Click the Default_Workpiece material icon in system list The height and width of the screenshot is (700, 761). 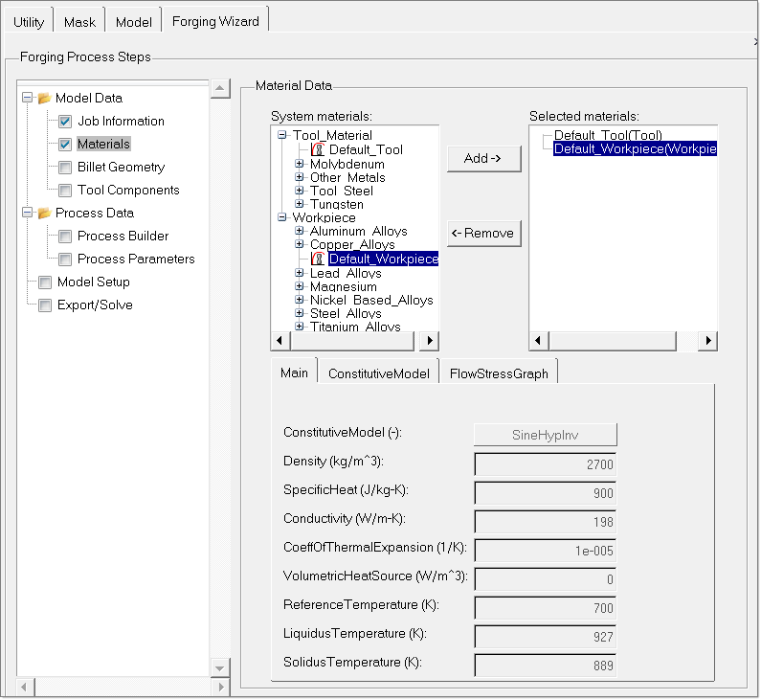(x=318, y=259)
